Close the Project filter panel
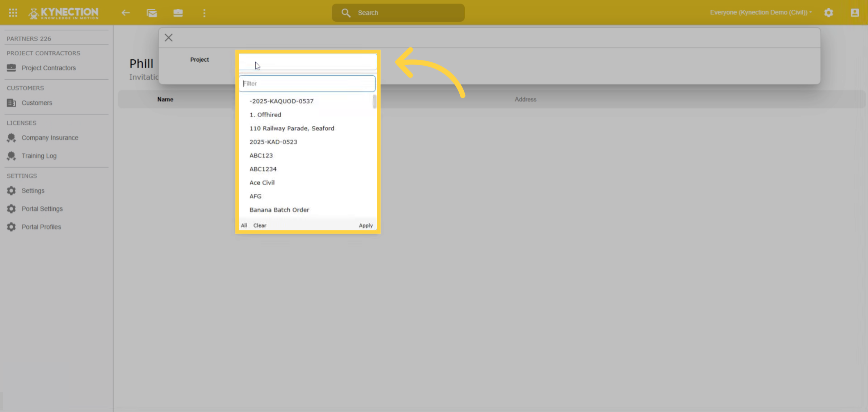 169,38
